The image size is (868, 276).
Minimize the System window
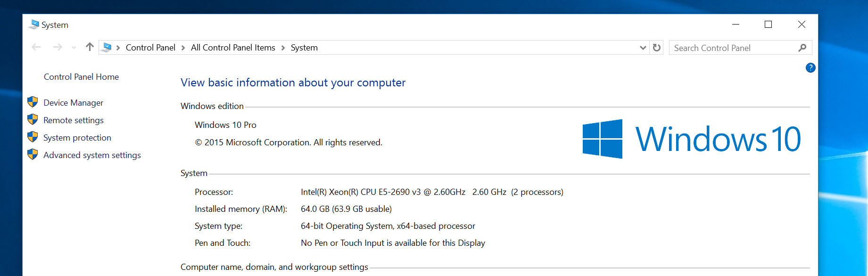(736, 24)
